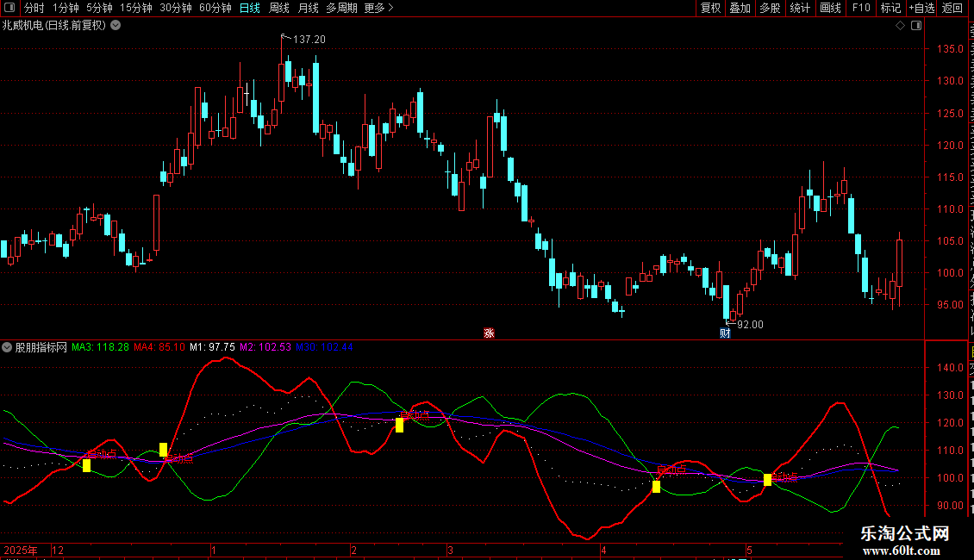Image resolution: width=974 pixels, height=560 pixels.
Task: Click the 标记 mark button
Action: tap(890, 8)
